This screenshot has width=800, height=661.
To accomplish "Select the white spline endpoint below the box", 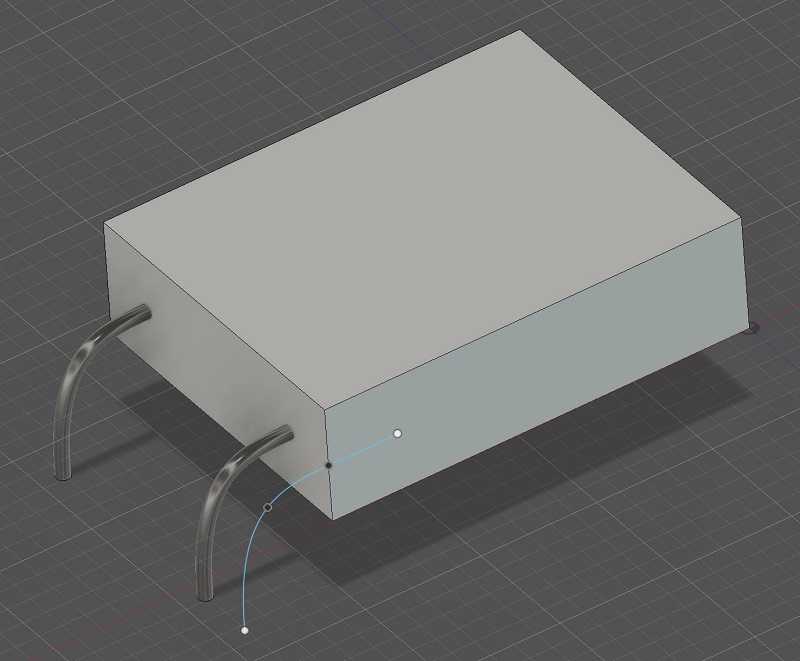I will tap(245, 630).
